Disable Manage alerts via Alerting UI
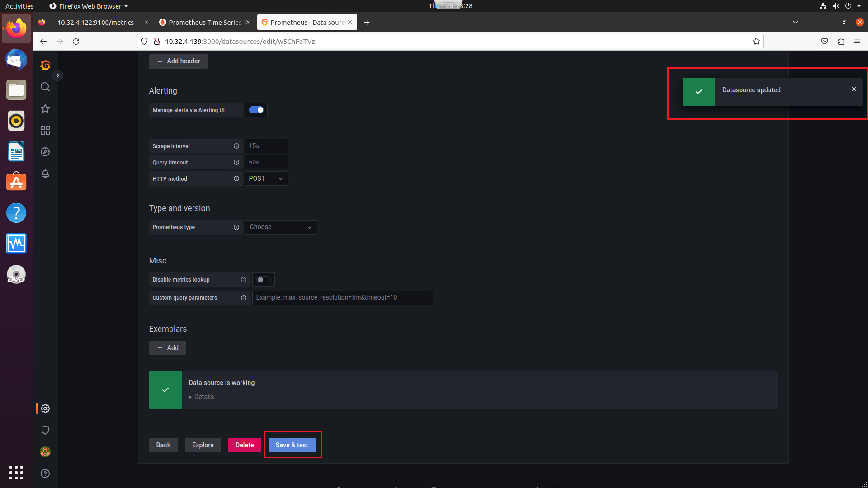The image size is (868, 488). 256,110
